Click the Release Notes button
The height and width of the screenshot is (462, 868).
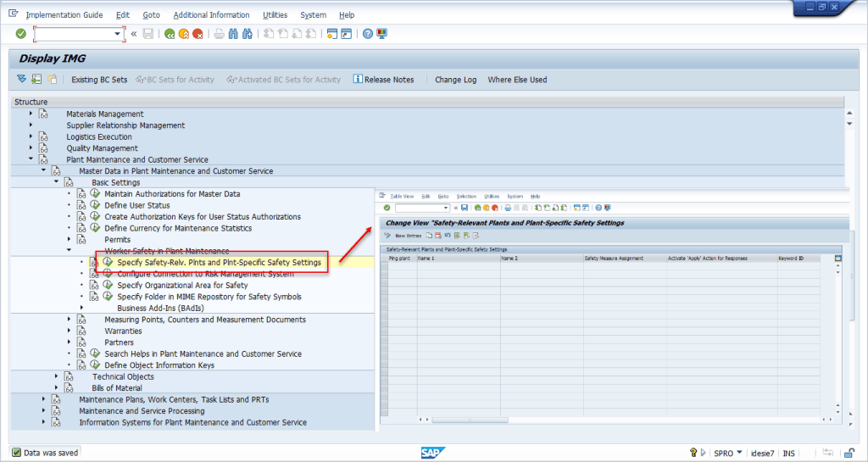(383, 80)
